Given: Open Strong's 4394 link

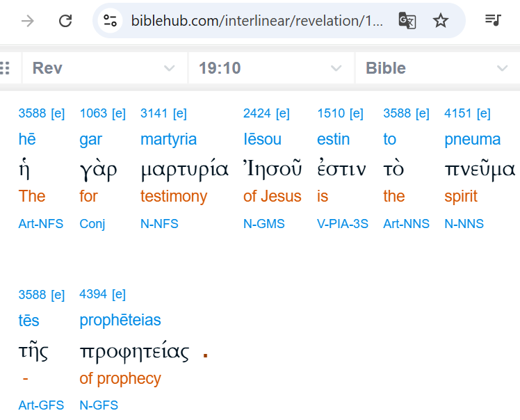Looking at the screenshot, I should click(x=93, y=294).
